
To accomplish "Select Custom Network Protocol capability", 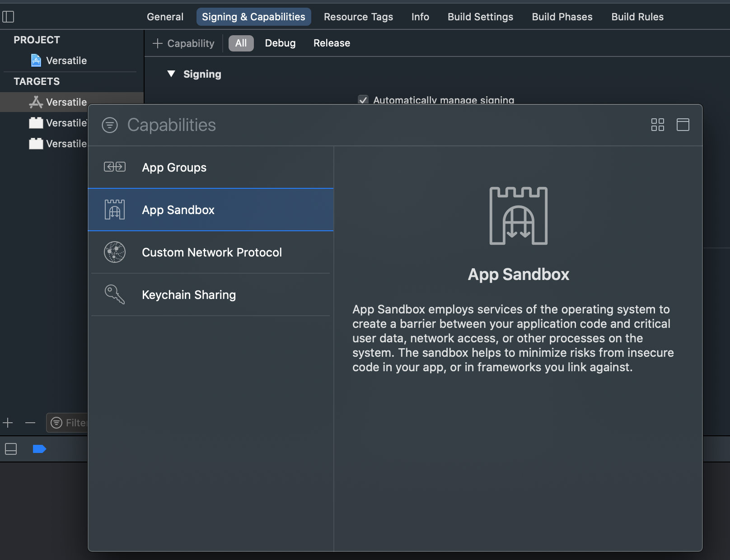I will (x=211, y=252).
